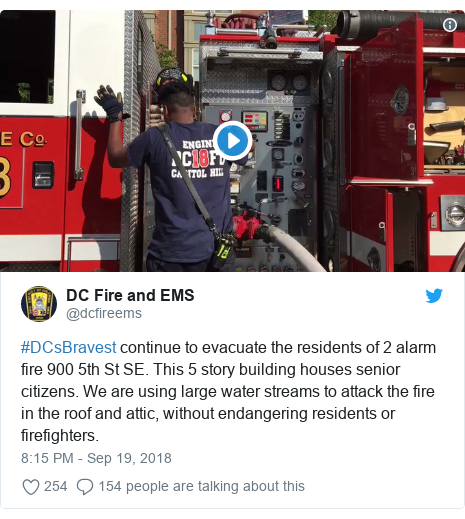View 154 people are talking about this
The height and width of the screenshot is (519, 465).
(201, 486)
